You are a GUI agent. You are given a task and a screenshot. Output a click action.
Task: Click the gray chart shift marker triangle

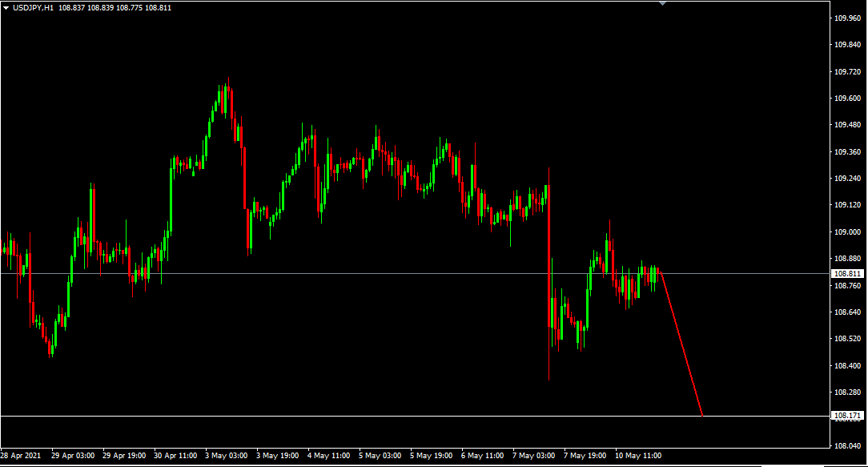[662, 3]
